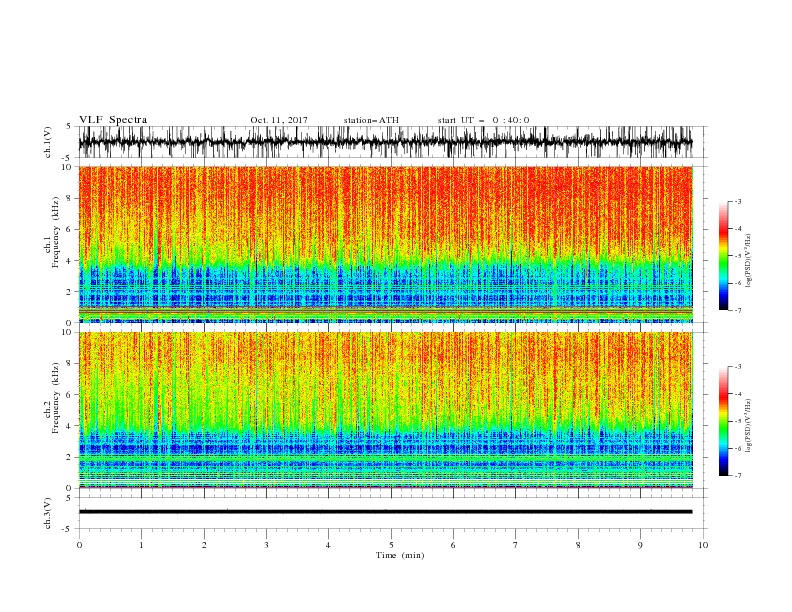Click the 'VLF Spectra' title text
The width and height of the screenshot is (792, 612).
click(113, 120)
